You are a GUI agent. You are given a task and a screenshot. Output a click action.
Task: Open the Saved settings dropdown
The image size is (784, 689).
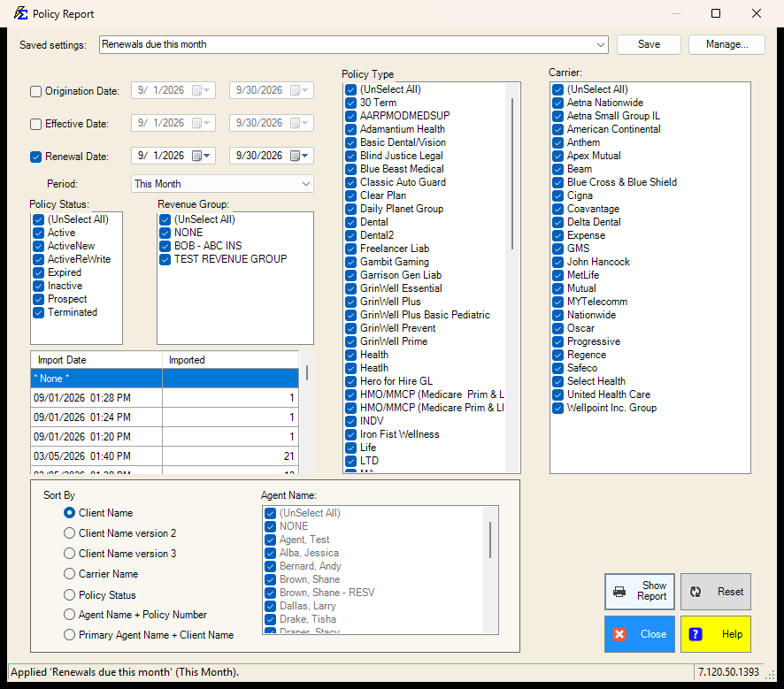point(601,44)
